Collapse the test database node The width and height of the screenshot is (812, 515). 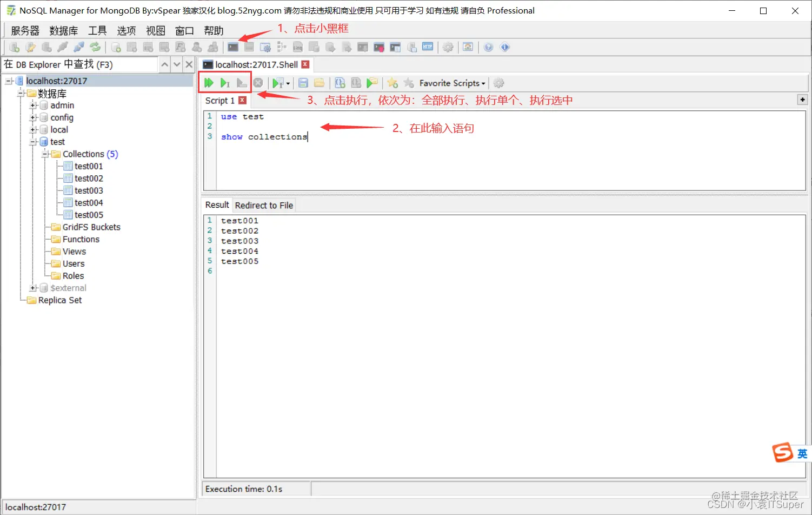[x=33, y=142]
